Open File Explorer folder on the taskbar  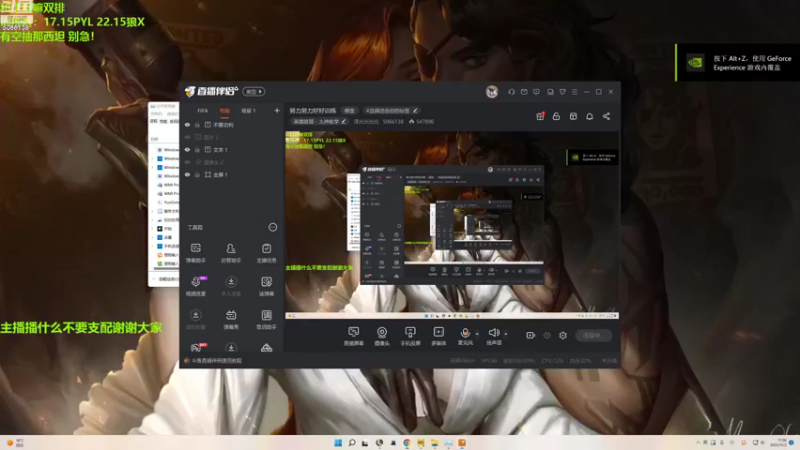[434, 442]
